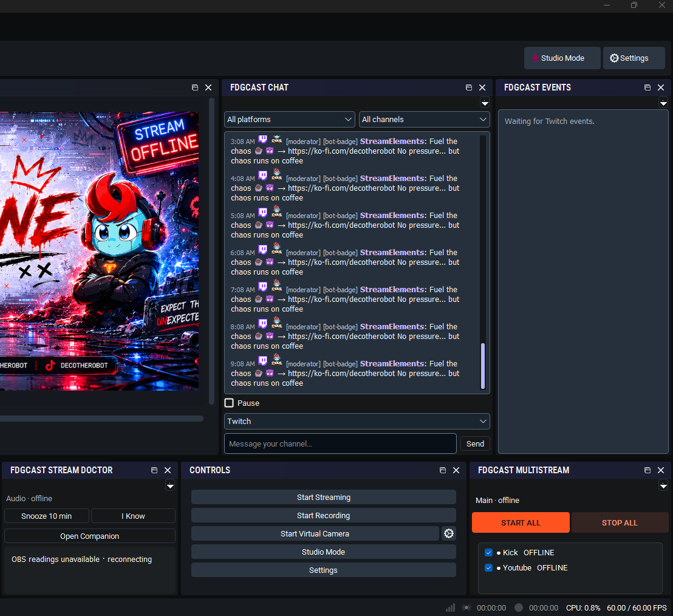Toggle the Kick checkbox
Screen dimensions: 673x616
point(488,552)
